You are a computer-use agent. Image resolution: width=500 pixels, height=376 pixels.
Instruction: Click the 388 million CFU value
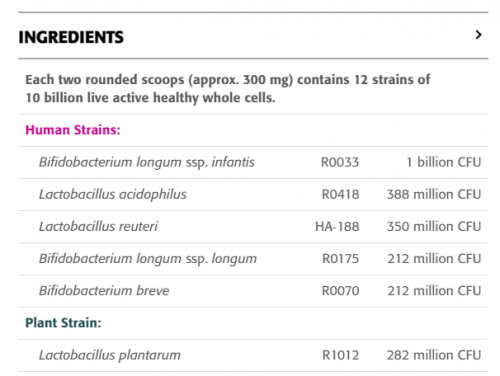[x=434, y=194]
